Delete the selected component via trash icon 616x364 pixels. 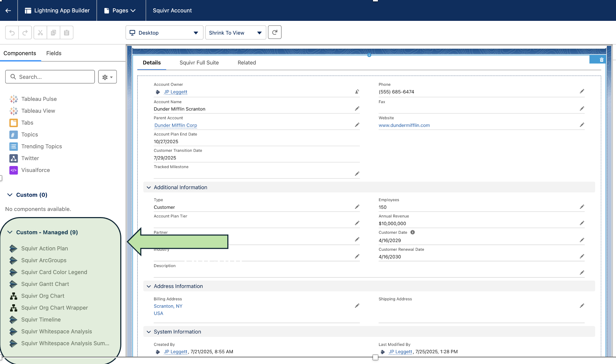pyautogui.click(x=601, y=60)
